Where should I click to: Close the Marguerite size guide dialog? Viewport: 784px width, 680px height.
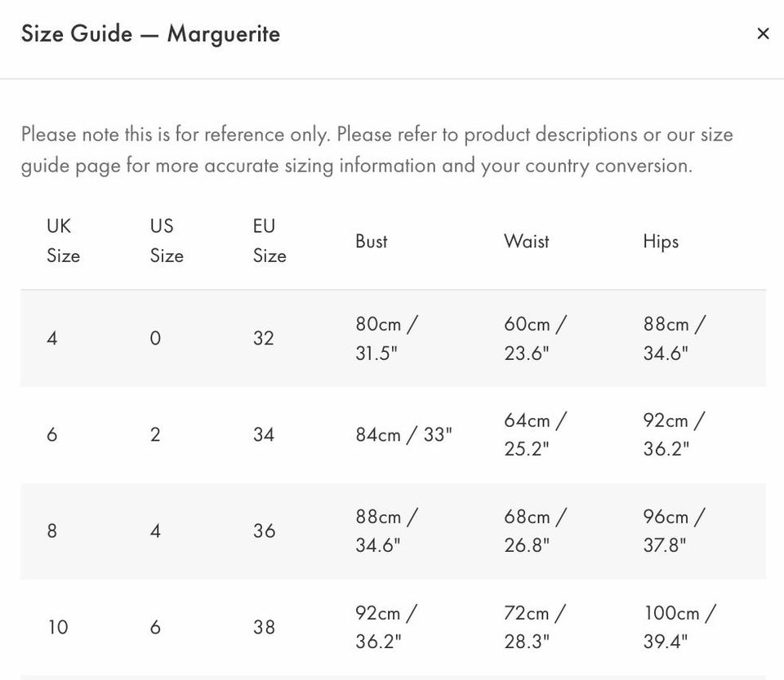tap(763, 33)
